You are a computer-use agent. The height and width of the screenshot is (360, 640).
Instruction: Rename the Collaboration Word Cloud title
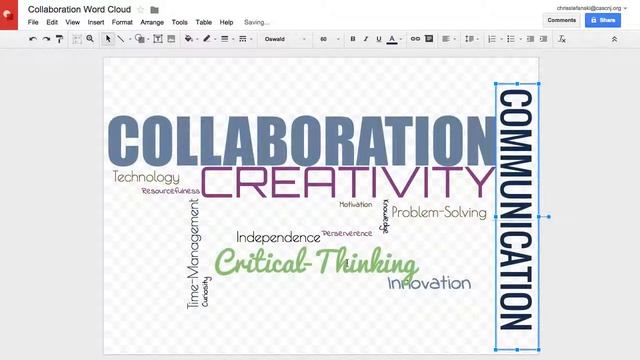80,9
